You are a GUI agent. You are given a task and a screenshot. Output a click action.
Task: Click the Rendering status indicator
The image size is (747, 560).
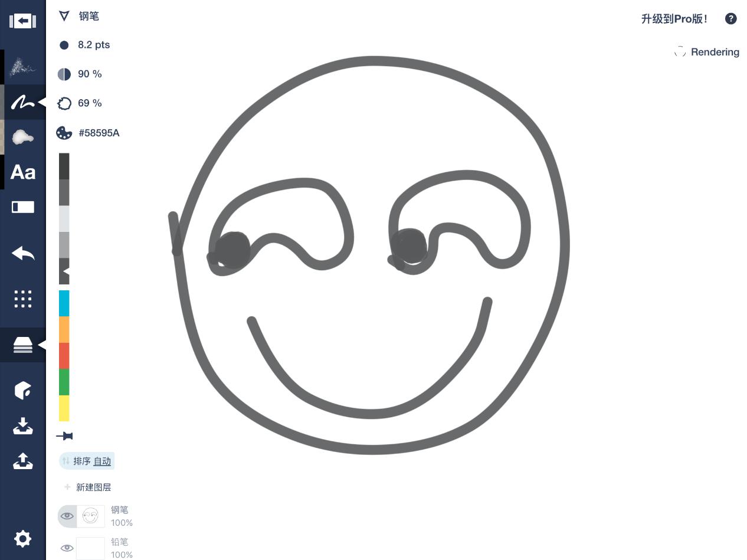click(707, 52)
